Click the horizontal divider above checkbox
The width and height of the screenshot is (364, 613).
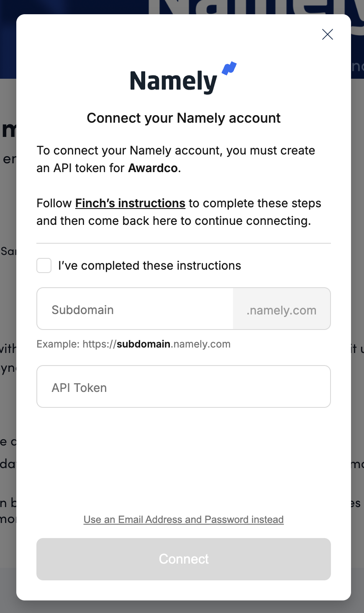point(184,243)
